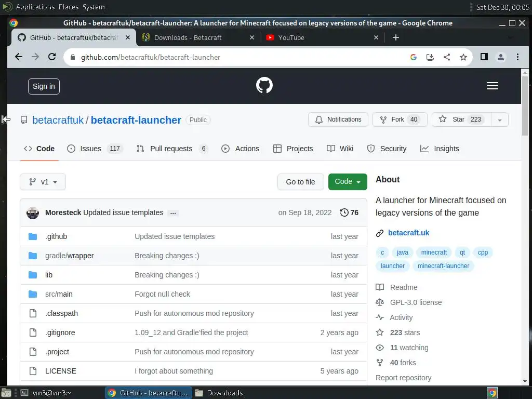Click the license scales icon
The height and width of the screenshot is (399, 532).
380,302
